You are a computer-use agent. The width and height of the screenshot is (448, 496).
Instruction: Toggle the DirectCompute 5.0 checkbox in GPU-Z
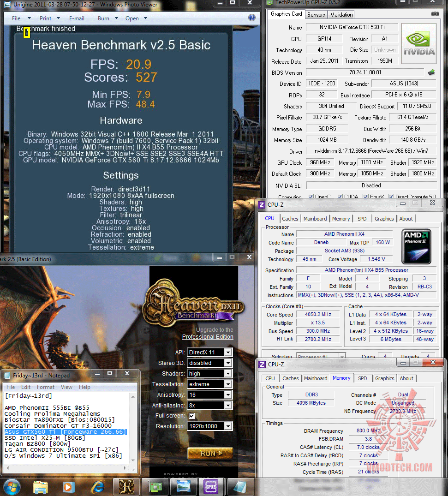(x=391, y=197)
